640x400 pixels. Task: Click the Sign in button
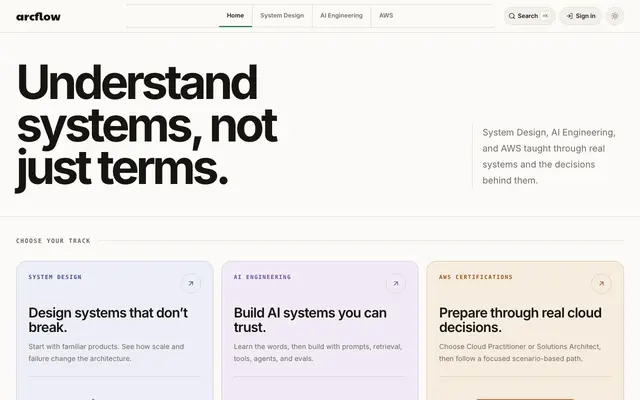(x=580, y=16)
